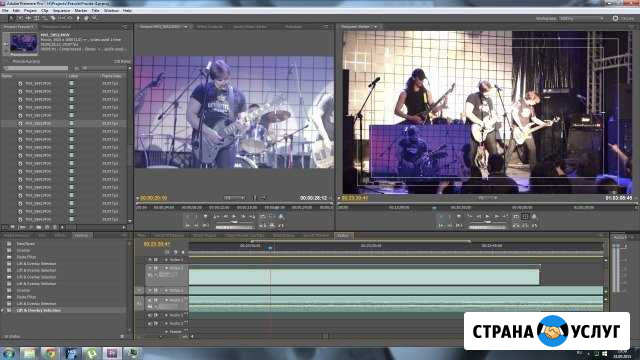Click the clip thumbnail preview in Project panel
Screen dimensions: 640x360
(x=24, y=44)
